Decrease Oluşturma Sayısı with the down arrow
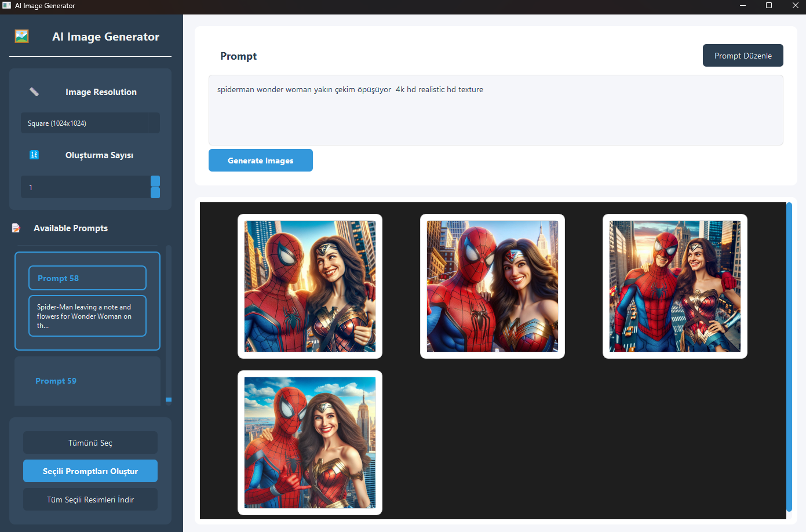The width and height of the screenshot is (806, 532). (x=155, y=193)
